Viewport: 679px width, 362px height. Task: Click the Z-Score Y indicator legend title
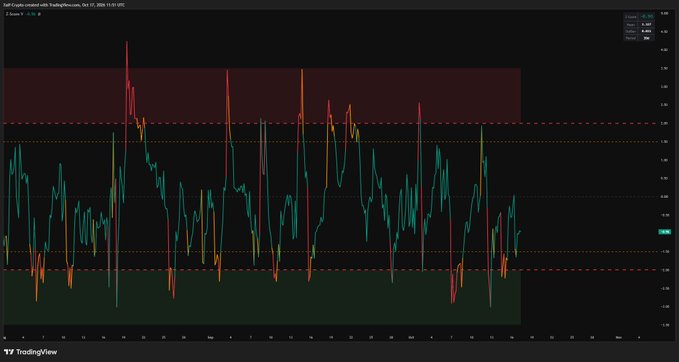click(14, 14)
